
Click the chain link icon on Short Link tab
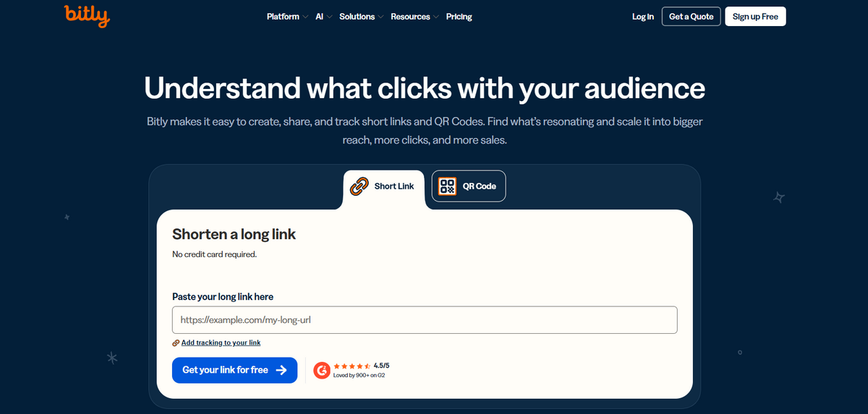coord(359,186)
